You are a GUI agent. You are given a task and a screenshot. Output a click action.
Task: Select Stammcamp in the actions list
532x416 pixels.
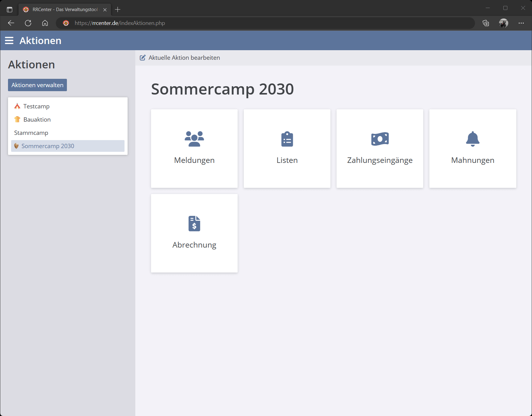pos(31,133)
